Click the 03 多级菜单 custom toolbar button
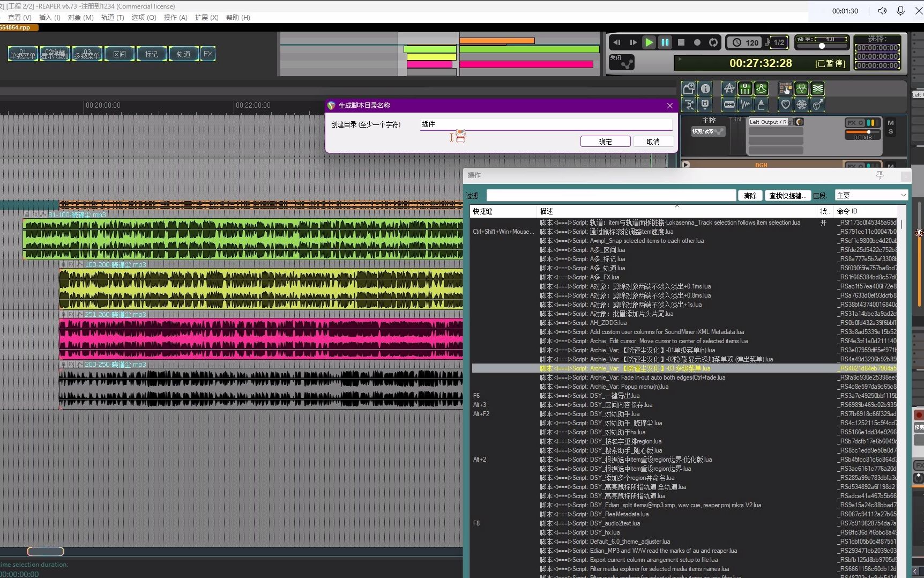 point(87,54)
